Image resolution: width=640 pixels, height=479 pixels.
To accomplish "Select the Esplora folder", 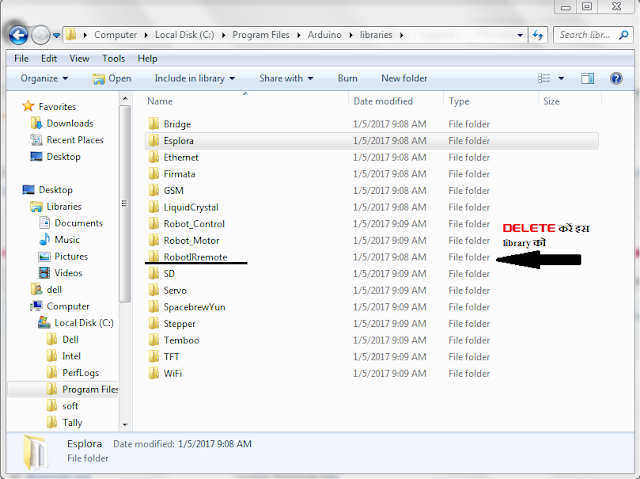I will coord(371,141).
